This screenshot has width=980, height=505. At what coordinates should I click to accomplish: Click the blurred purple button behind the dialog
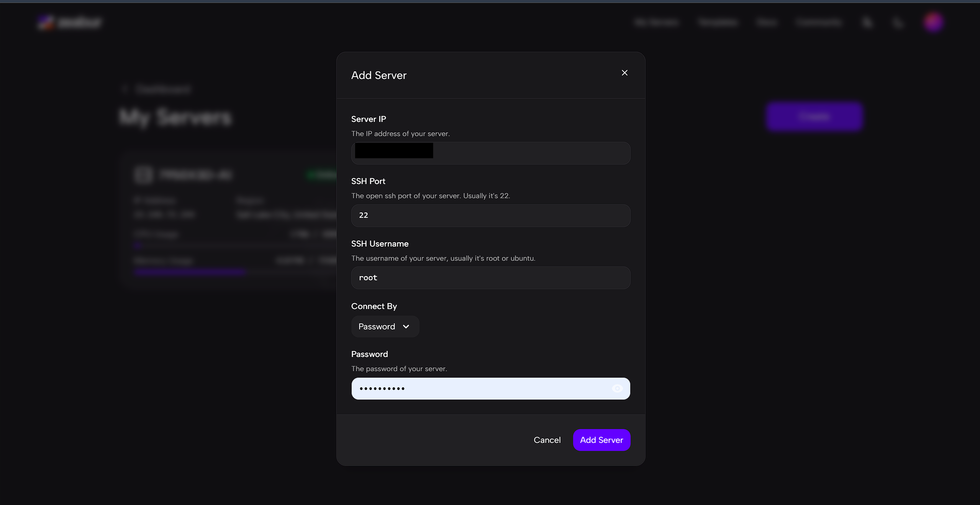[x=814, y=117]
